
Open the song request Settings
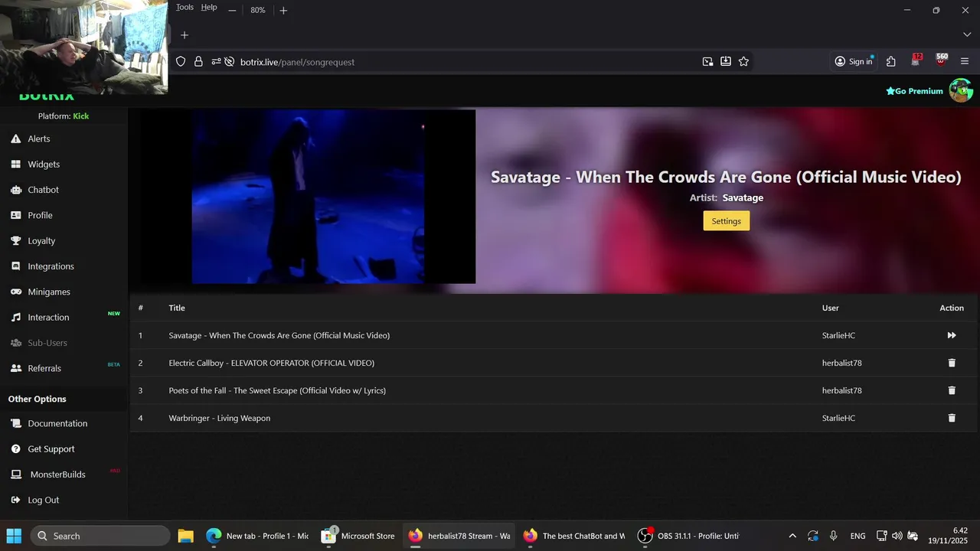pos(726,221)
